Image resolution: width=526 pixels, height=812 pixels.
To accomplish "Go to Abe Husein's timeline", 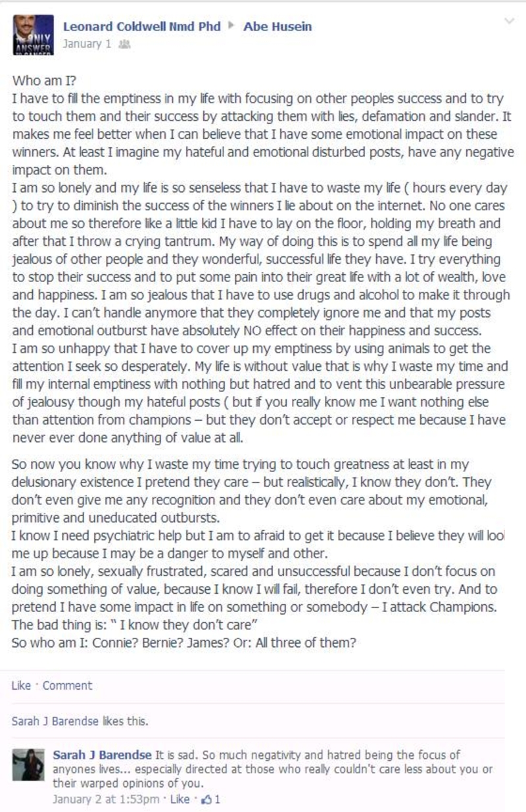I will coord(277,27).
